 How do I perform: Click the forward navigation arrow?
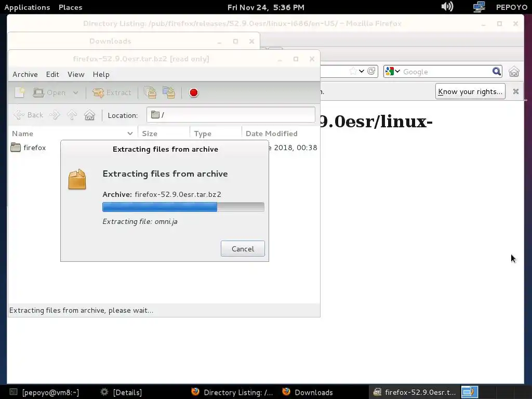55,115
